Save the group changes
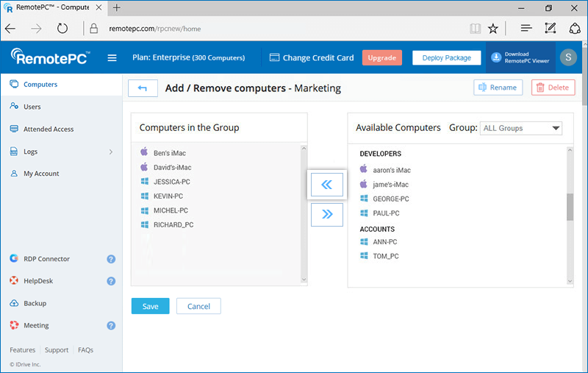The width and height of the screenshot is (588, 373). point(151,306)
